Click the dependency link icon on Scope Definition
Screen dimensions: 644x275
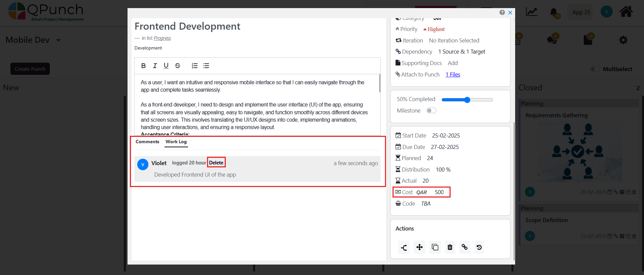pos(616,236)
